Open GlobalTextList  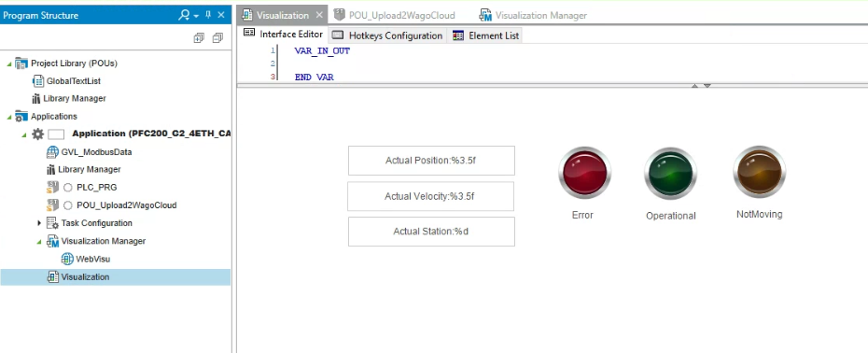[74, 81]
